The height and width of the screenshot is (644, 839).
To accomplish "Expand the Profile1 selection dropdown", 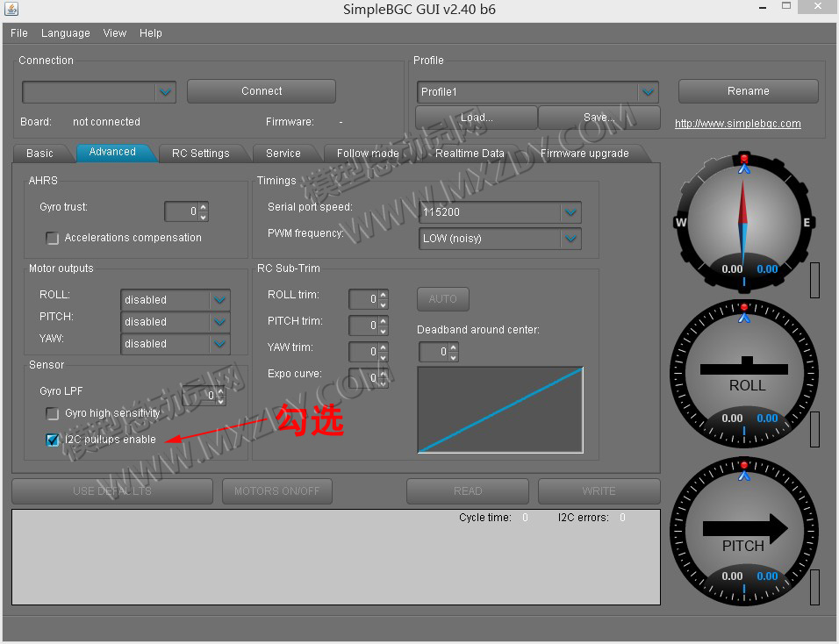I will click(648, 92).
